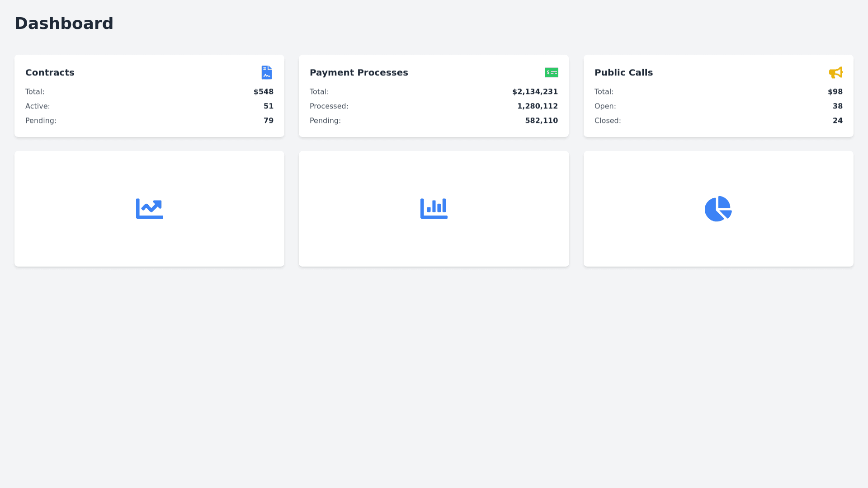Click the Contracts document icon
Image resolution: width=868 pixels, height=488 pixels.
point(267,72)
